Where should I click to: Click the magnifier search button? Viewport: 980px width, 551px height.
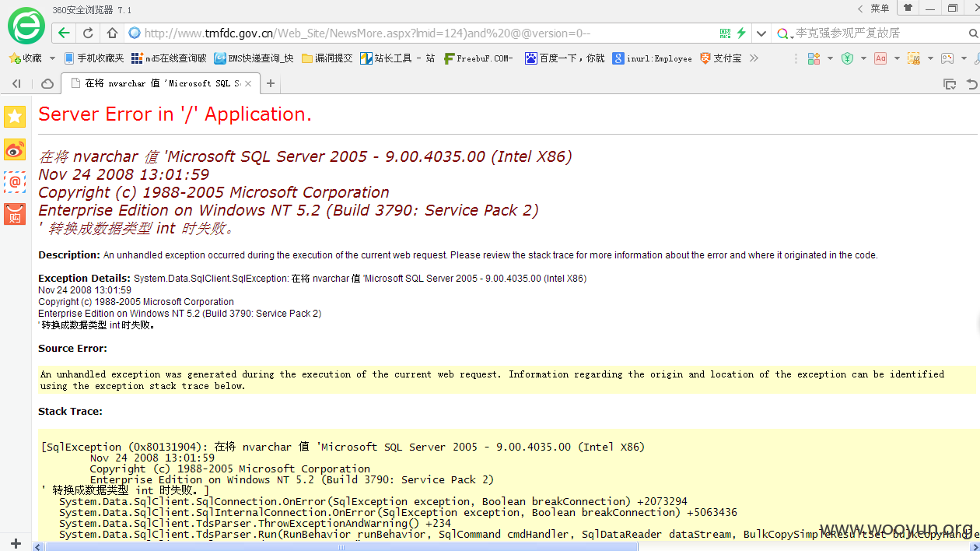pyautogui.click(x=973, y=33)
